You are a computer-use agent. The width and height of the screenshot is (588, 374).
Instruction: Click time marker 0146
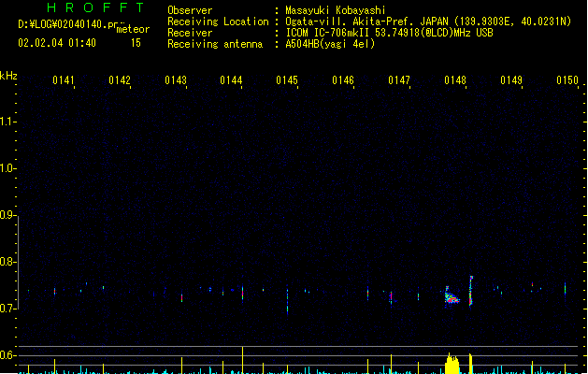pos(343,80)
